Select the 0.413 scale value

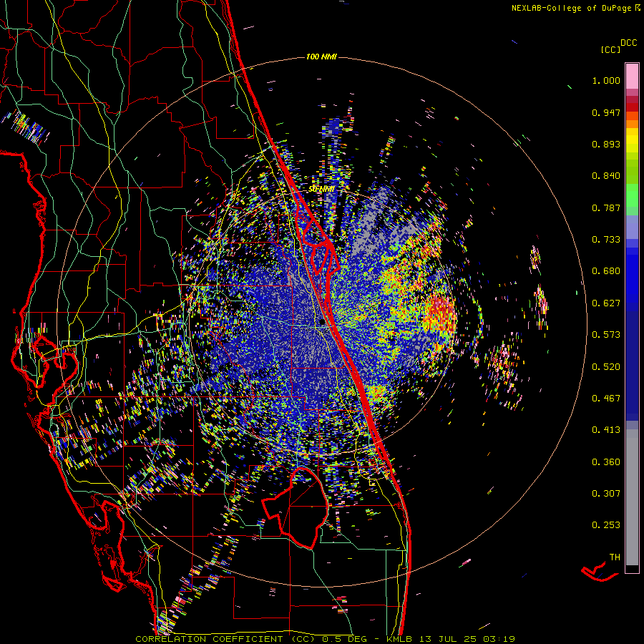point(606,430)
